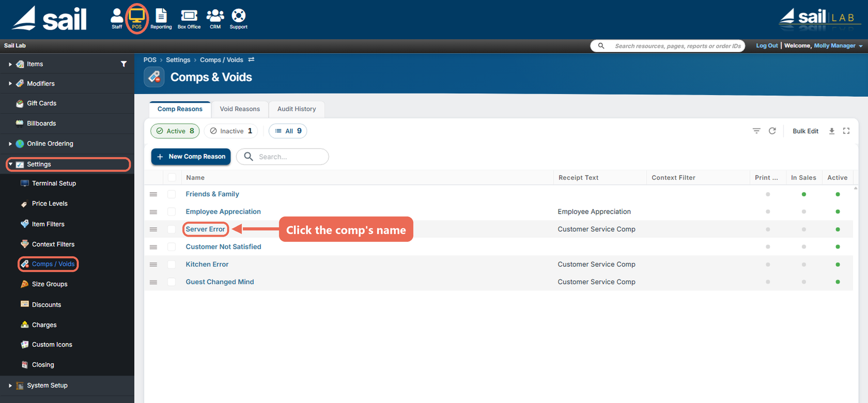Toggle In Sales dot for Friends & Family

804,194
